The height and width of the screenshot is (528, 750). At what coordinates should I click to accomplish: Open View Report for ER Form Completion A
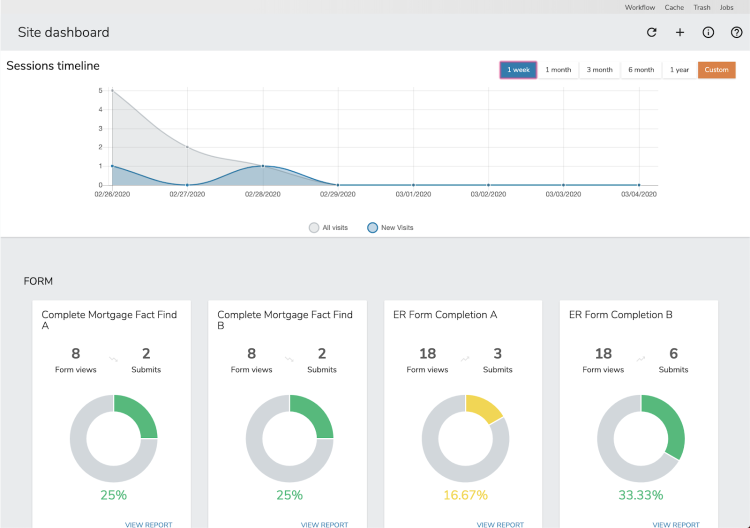click(x=500, y=524)
